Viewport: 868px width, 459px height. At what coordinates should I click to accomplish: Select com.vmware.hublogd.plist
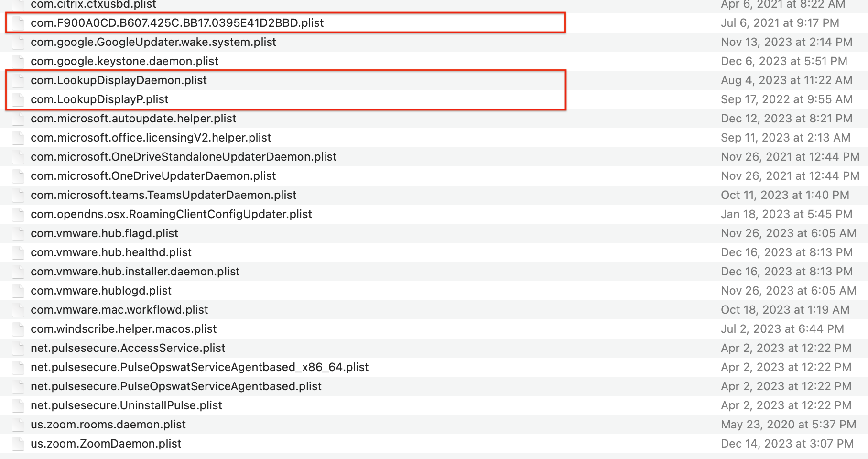(x=101, y=291)
